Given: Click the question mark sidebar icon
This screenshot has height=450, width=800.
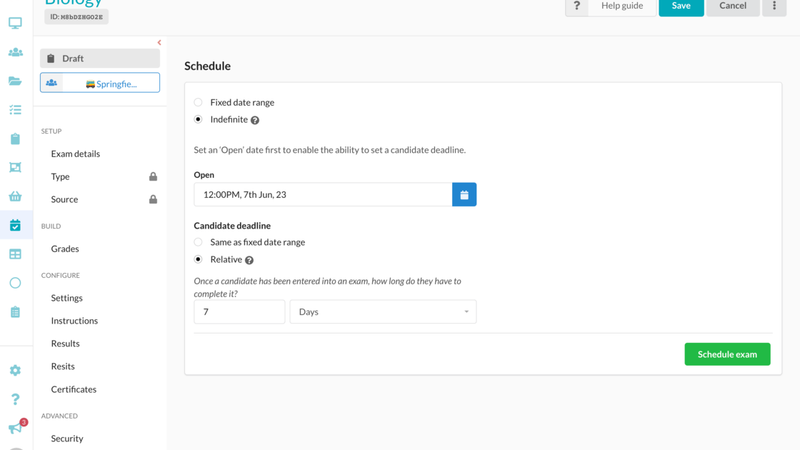Looking at the screenshot, I should [x=15, y=399].
